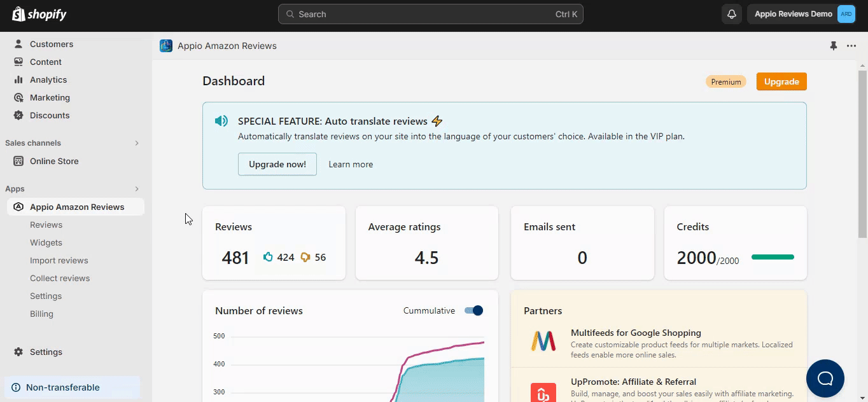The image size is (868, 402).
Task: Toggle the Cummulative switch
Action: coord(474,310)
